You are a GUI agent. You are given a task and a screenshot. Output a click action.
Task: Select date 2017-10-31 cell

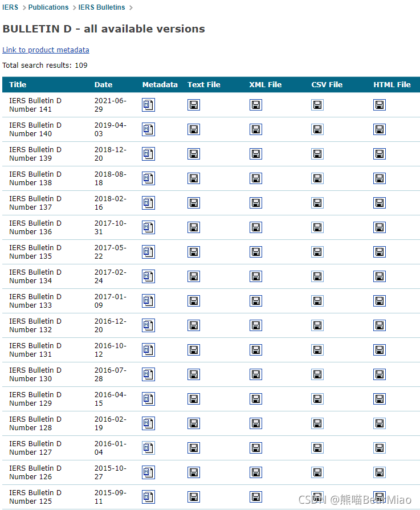(x=111, y=227)
